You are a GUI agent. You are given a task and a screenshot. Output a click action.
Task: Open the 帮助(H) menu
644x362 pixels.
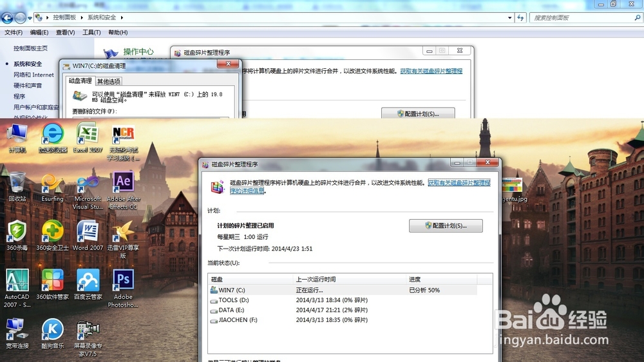coord(118,32)
